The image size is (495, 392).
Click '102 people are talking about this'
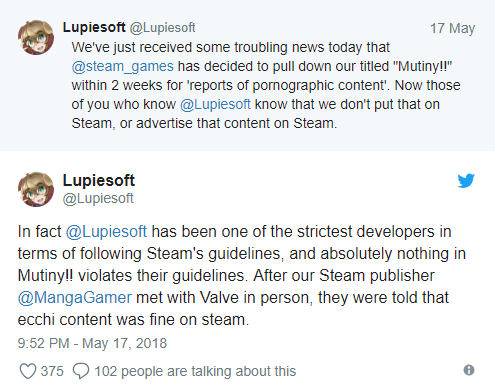click(195, 371)
